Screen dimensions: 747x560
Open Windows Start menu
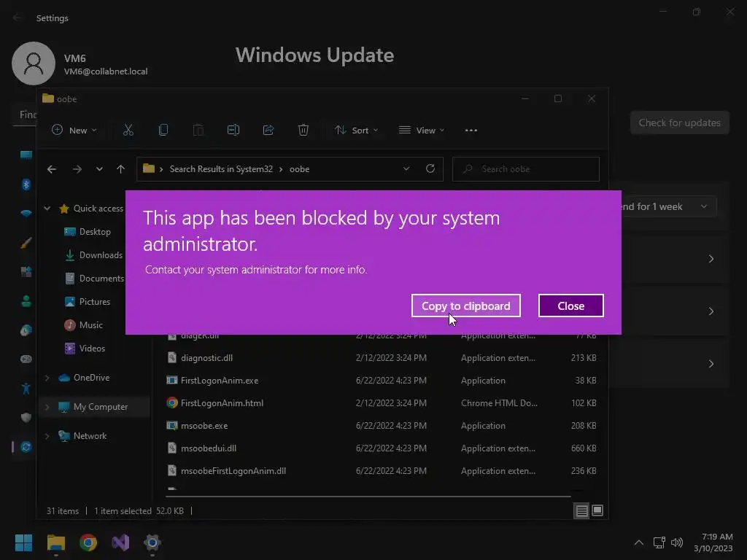pos(23,542)
